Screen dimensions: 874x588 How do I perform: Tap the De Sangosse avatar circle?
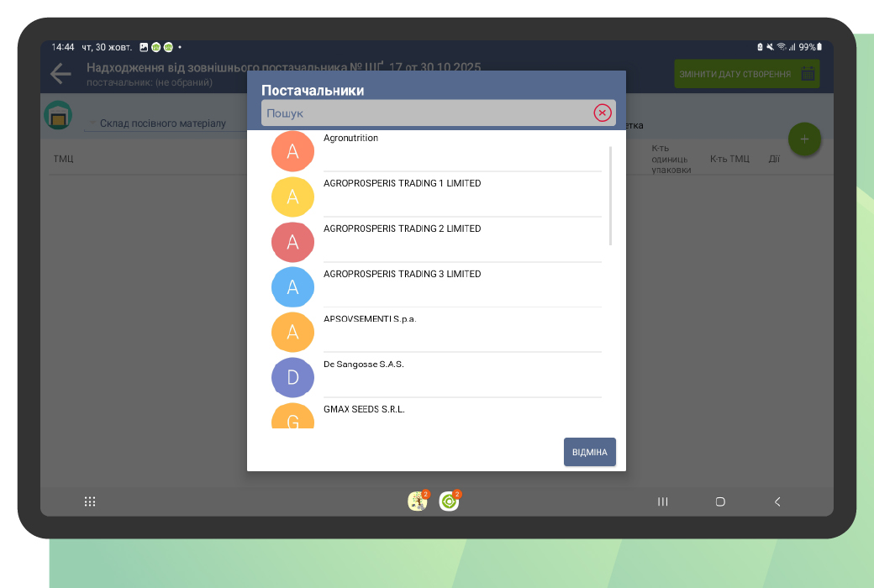click(x=292, y=377)
